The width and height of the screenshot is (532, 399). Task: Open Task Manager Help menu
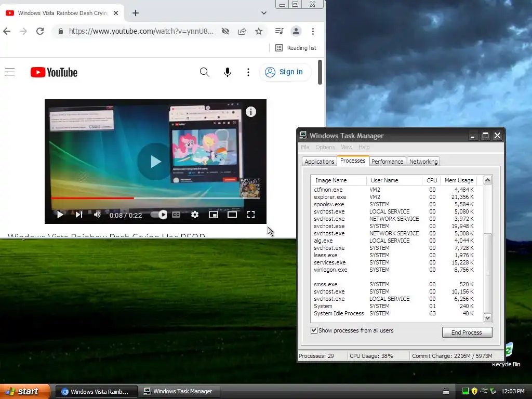(364, 147)
